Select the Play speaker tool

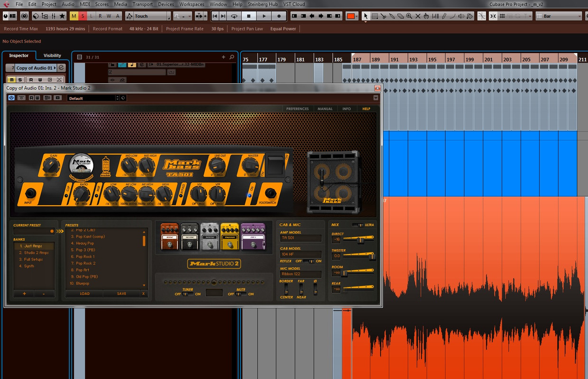[x=461, y=16]
